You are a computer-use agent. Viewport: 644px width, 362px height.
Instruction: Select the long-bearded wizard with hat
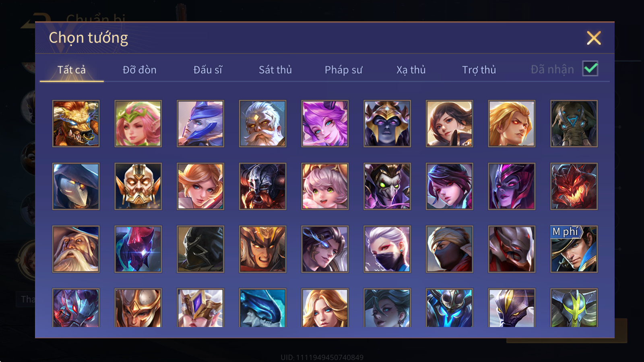76,249
